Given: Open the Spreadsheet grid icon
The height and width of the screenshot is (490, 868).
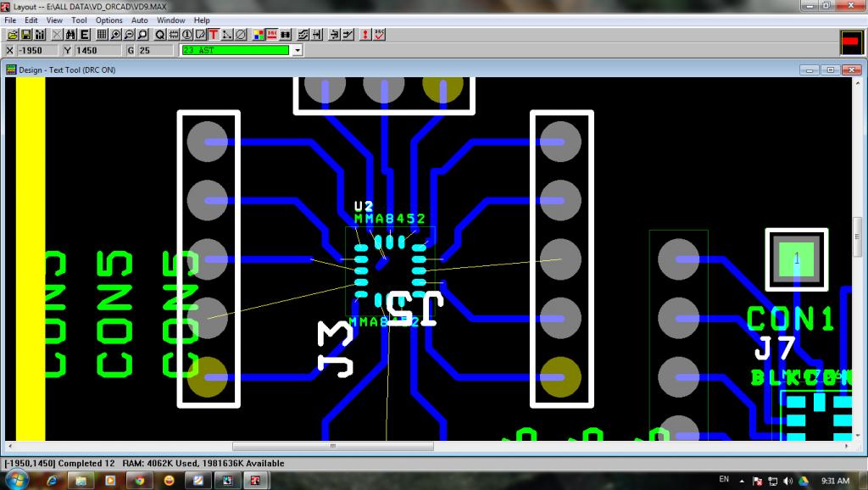Looking at the screenshot, I should pos(102,34).
